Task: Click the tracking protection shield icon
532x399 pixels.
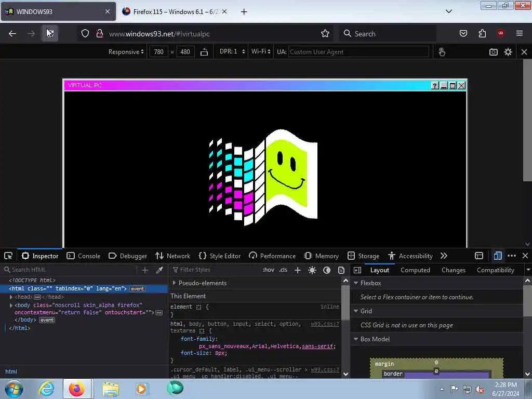Action: coord(85,33)
